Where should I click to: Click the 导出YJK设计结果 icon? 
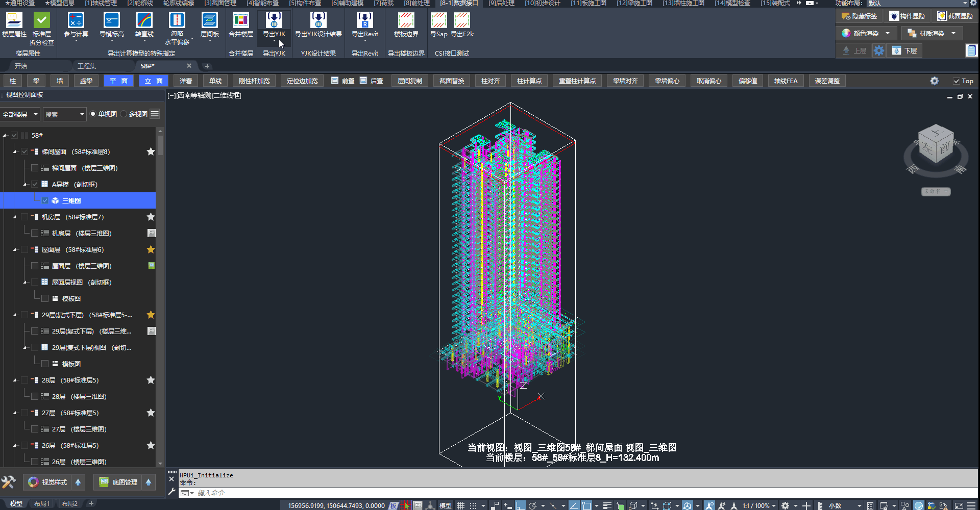point(318,21)
